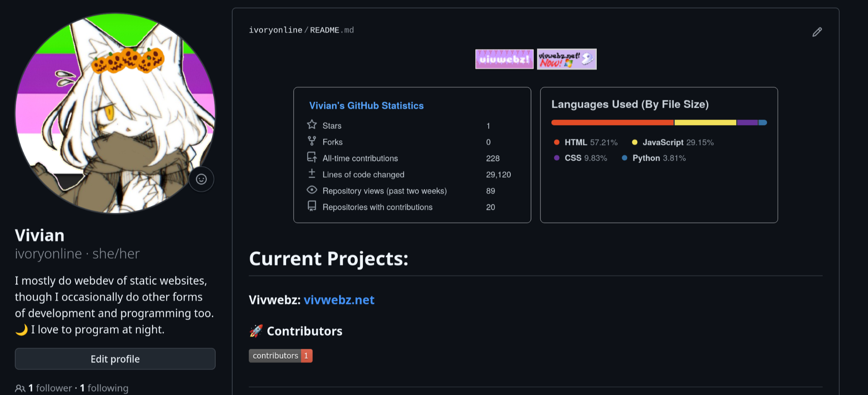This screenshot has width=868, height=395.
Task: Click the Lines of code changed icon
Action: (312, 174)
